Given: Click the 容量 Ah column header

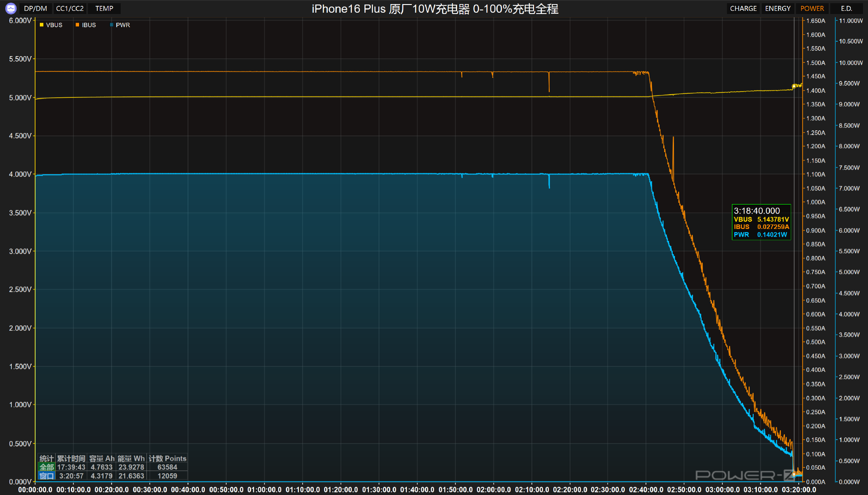Looking at the screenshot, I should [x=102, y=458].
